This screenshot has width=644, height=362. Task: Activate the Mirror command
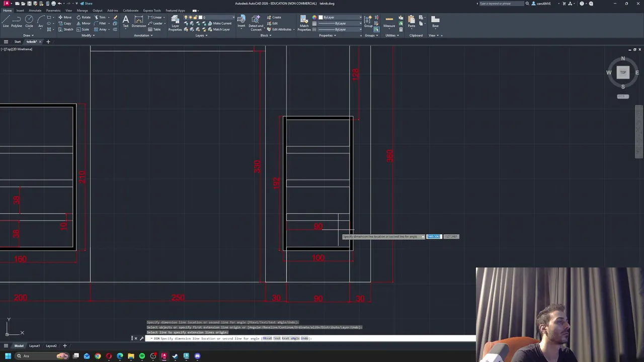(x=84, y=23)
